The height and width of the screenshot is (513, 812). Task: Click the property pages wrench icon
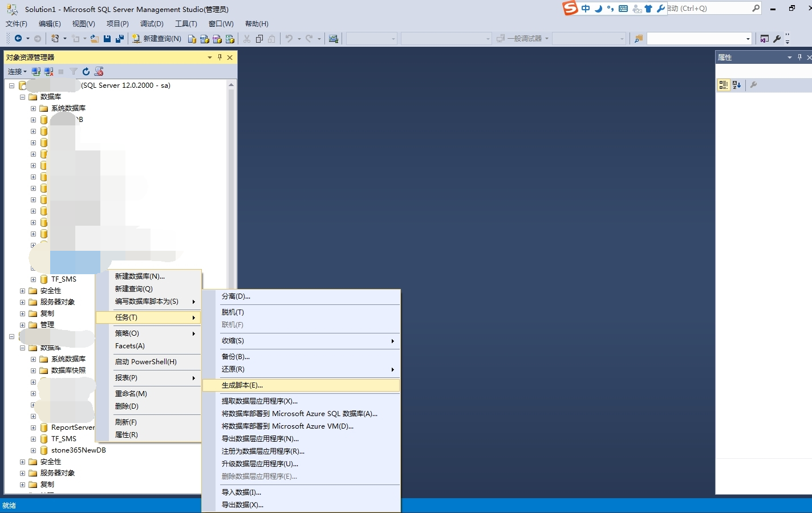(753, 85)
